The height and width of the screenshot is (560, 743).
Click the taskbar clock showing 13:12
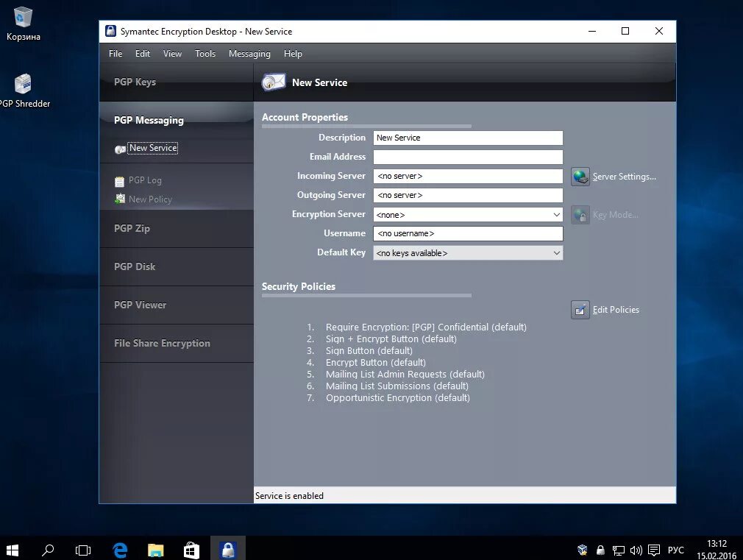(x=717, y=549)
